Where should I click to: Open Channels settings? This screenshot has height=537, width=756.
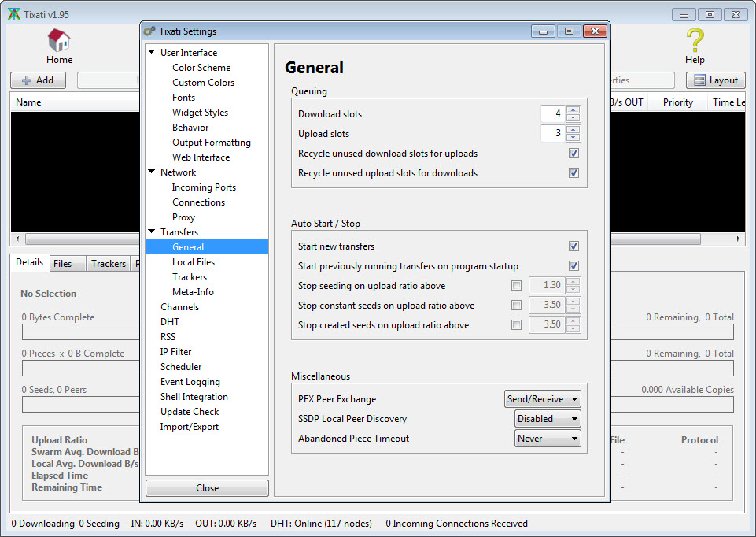179,307
